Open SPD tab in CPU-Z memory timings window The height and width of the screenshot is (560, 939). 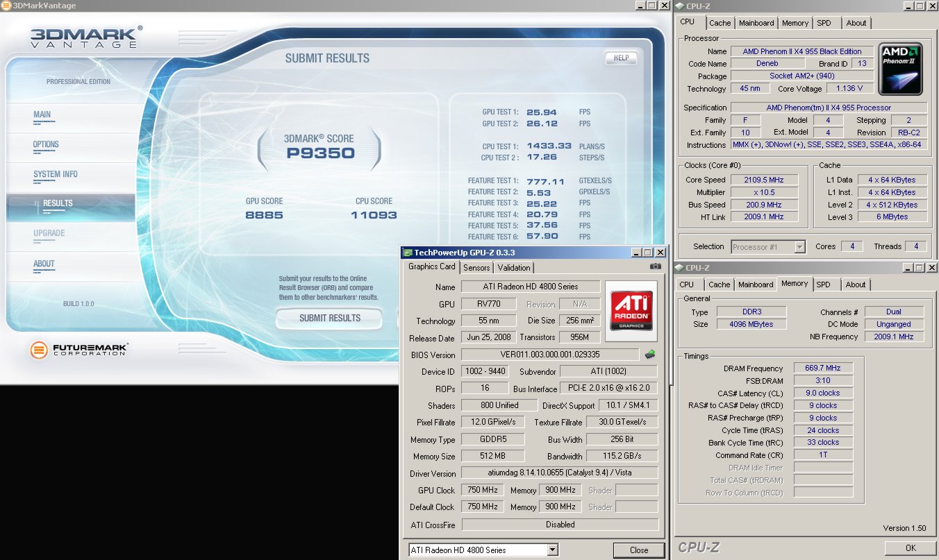tap(823, 285)
